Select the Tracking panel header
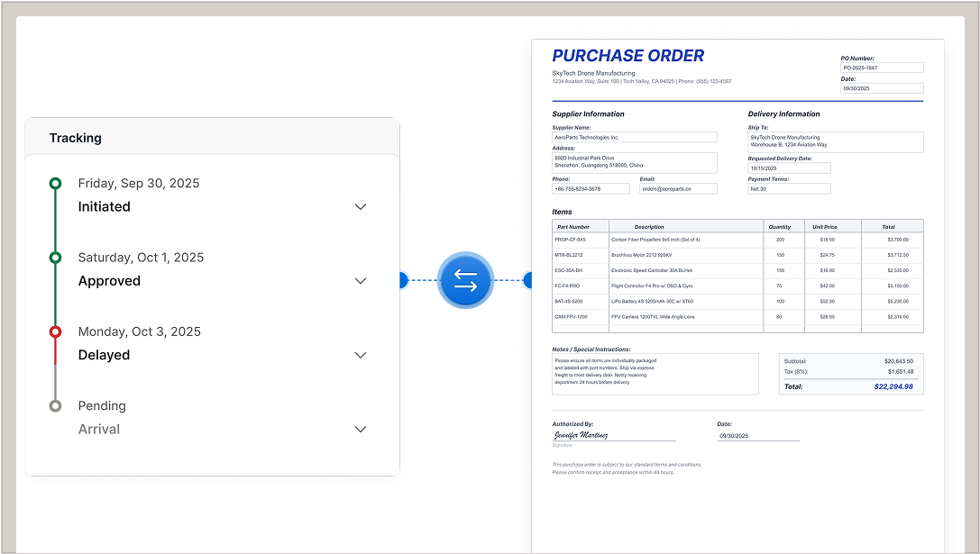 point(76,138)
